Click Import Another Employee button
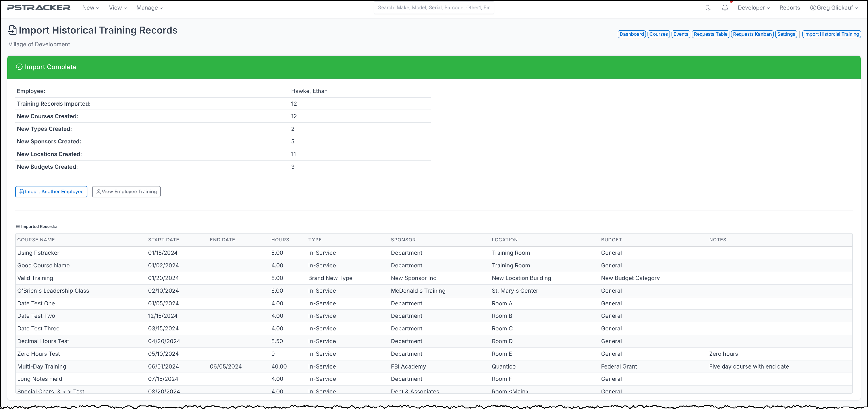This screenshot has height=409, width=868. pyautogui.click(x=51, y=192)
